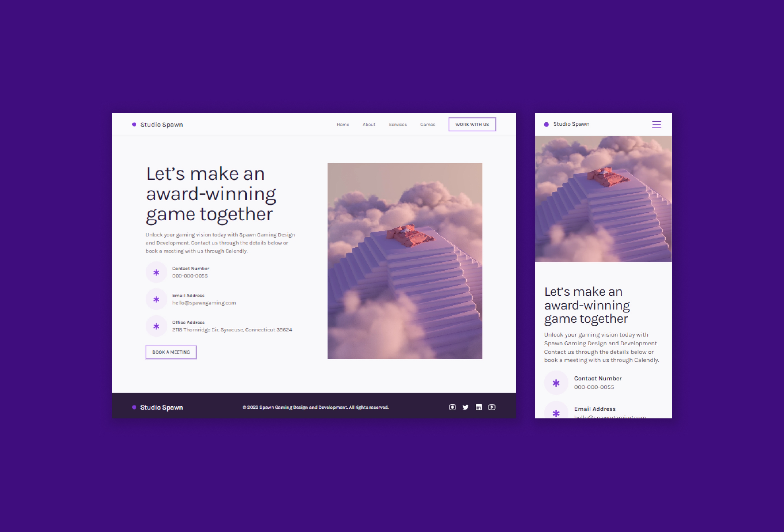784x532 pixels.
Task: Click the asterisk icon beside Office Address
Action: coord(156,326)
